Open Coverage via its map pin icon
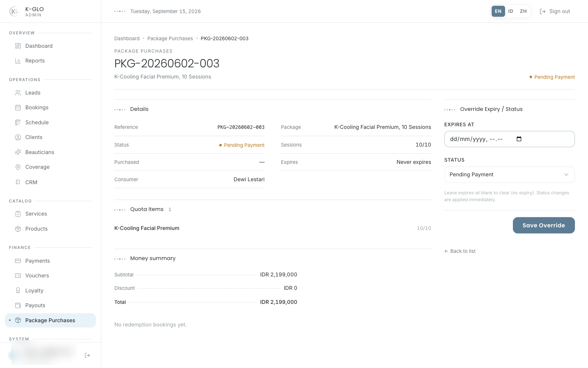 click(18, 167)
